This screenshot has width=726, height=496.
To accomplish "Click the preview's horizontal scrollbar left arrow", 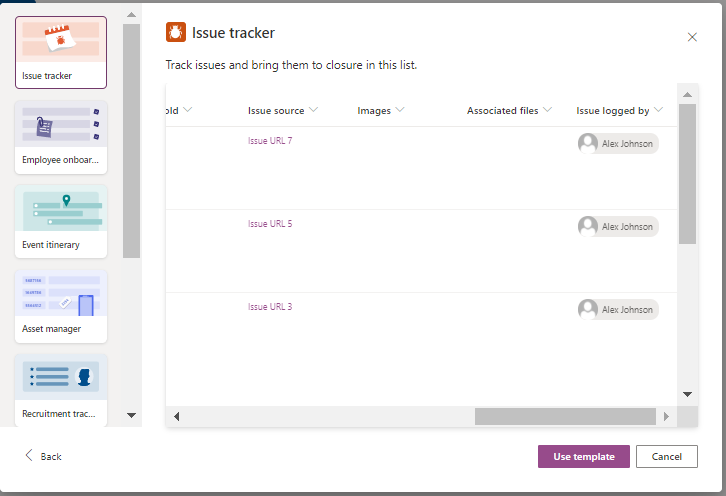I will 176,416.
